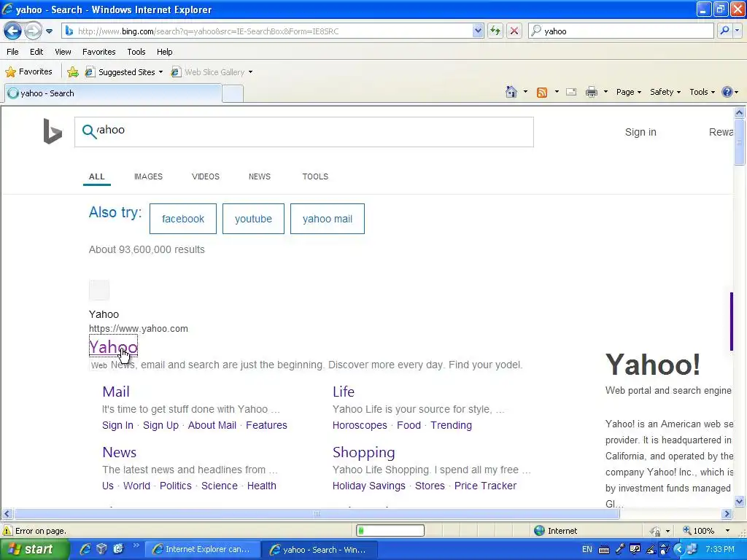The image size is (747, 560).
Task: Open the Edit menu
Action: point(36,52)
